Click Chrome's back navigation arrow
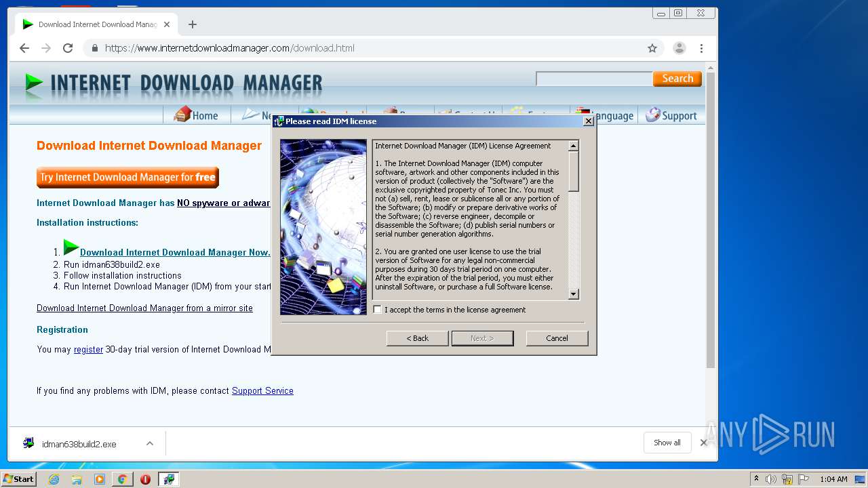This screenshot has height=488, width=868. tap(24, 48)
